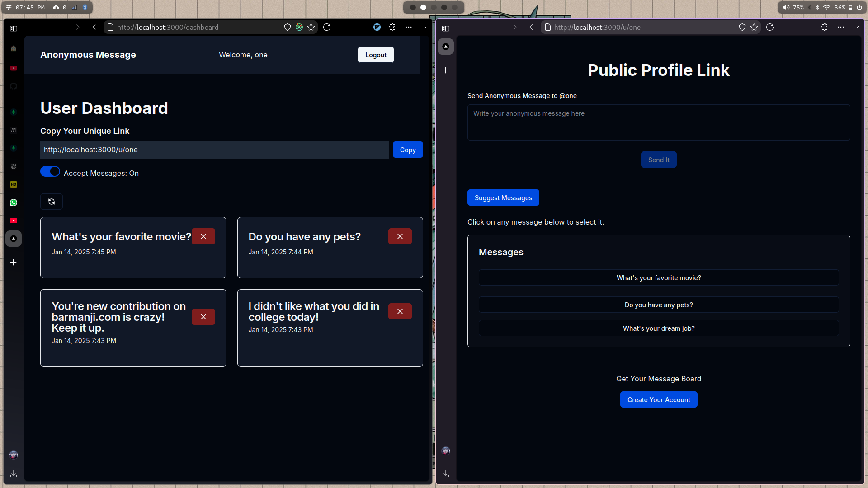Open WhatsApp in the left browser sidebar
The height and width of the screenshot is (488, 868).
[x=14, y=202]
